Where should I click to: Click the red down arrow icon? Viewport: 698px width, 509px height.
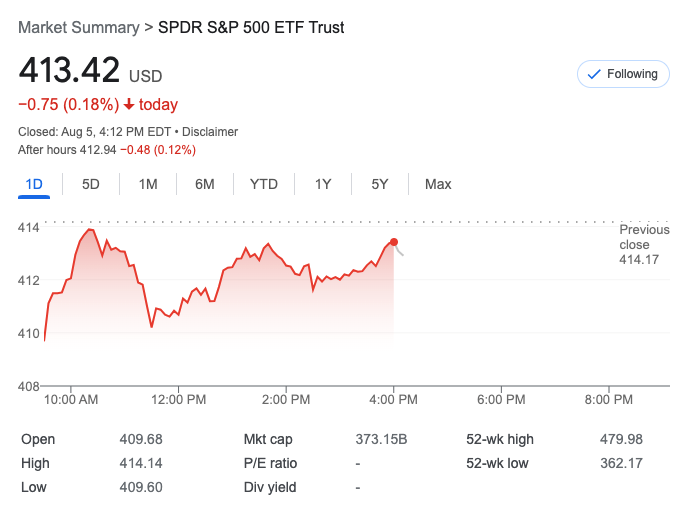pos(129,105)
